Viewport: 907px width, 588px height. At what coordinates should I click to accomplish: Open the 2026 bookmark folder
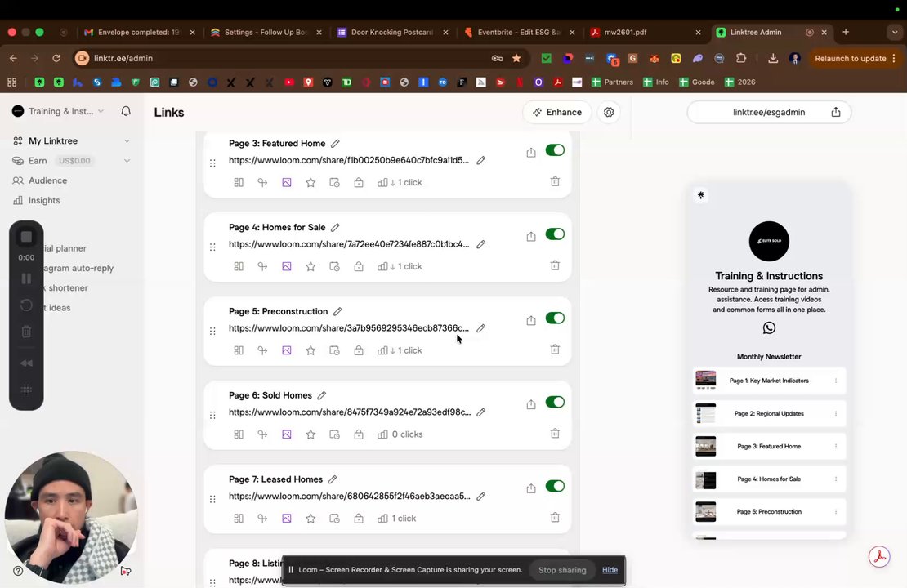(x=739, y=82)
